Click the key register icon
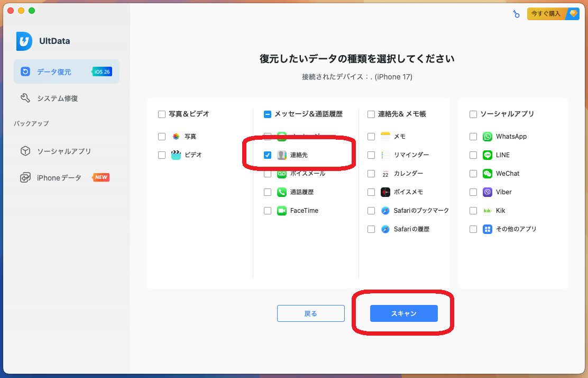The image size is (588, 378). (516, 14)
